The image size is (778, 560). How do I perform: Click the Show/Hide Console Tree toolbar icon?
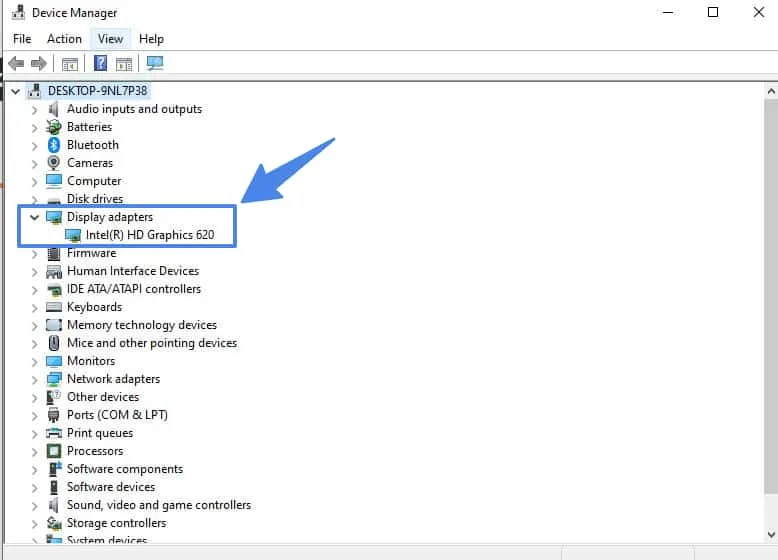click(x=70, y=63)
